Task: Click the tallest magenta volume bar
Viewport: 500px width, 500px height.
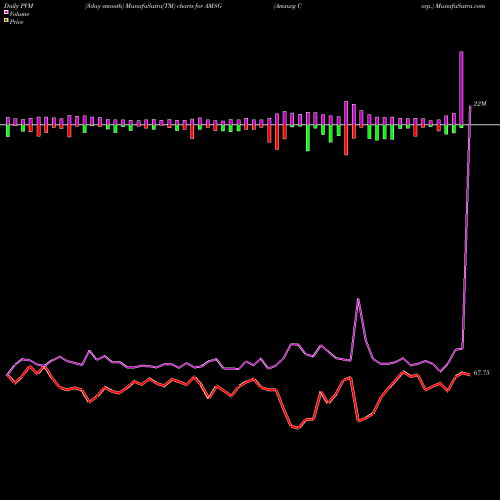Action: (461, 88)
